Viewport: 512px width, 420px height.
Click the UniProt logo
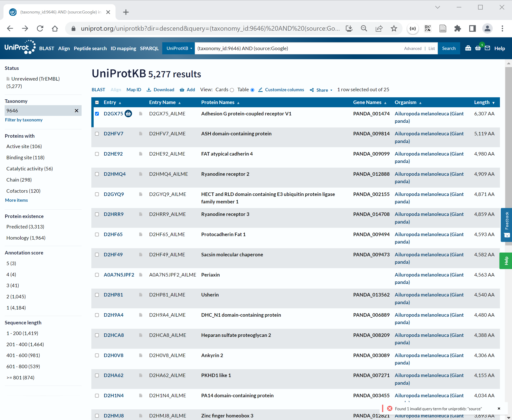click(x=20, y=47)
